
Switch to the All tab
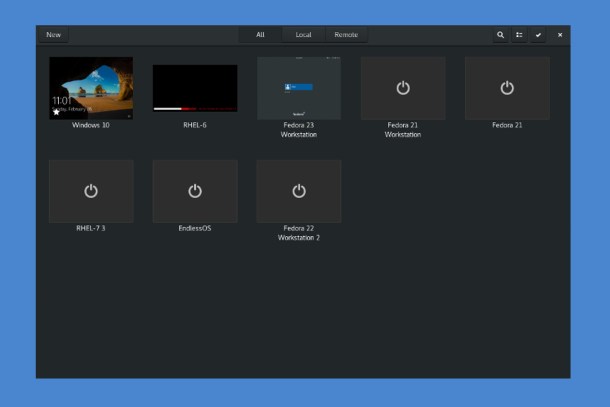coord(260,35)
